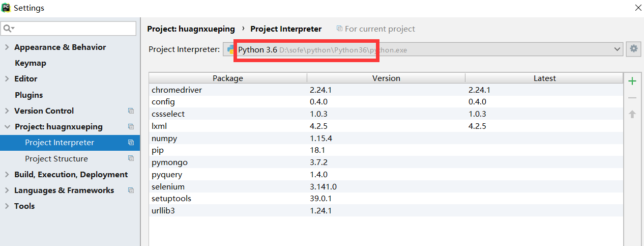
Task: Click the Latest column header
Action: pos(544,78)
